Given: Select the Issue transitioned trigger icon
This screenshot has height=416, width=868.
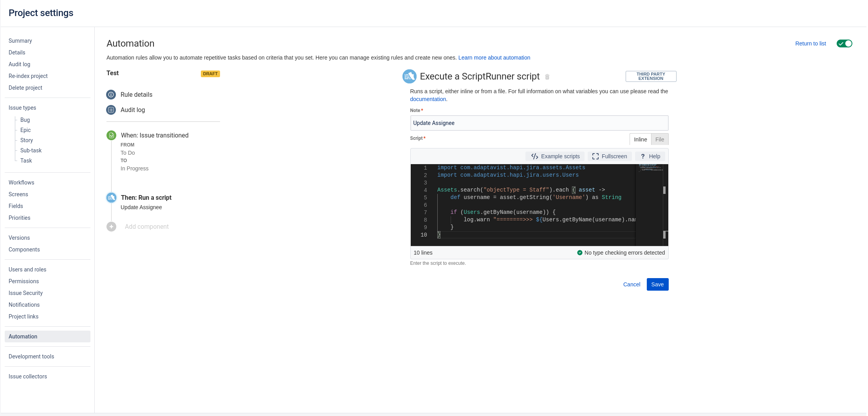Looking at the screenshot, I should (111, 135).
